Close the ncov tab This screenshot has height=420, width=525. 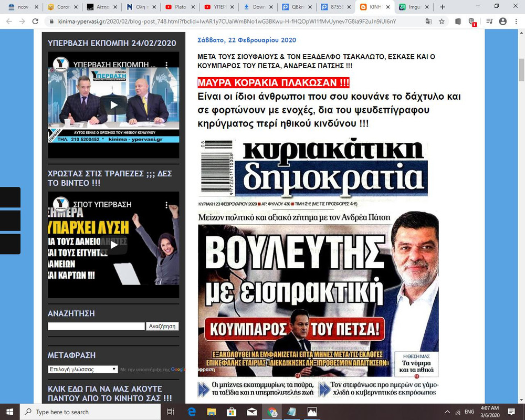[x=36, y=7]
